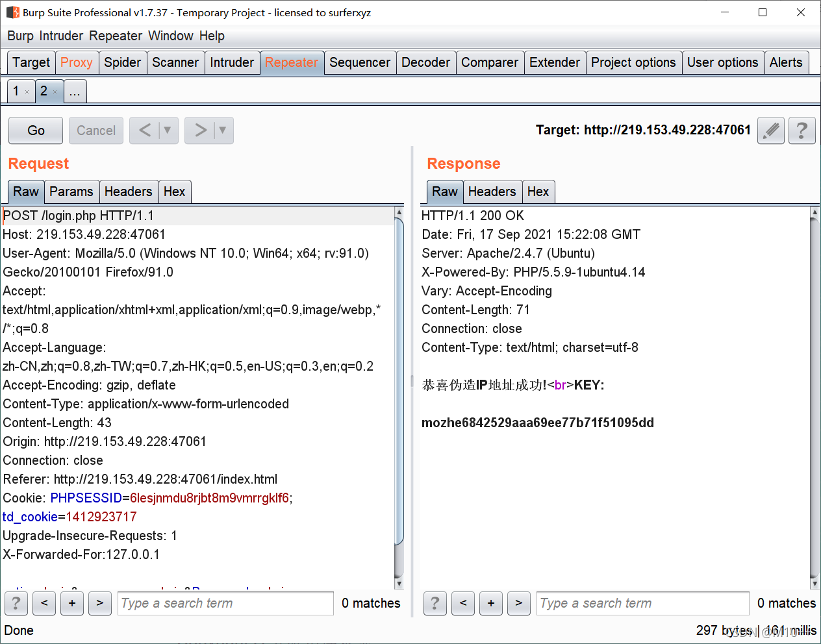Switch to the Scanner tab
This screenshot has width=821, height=644.
click(175, 62)
